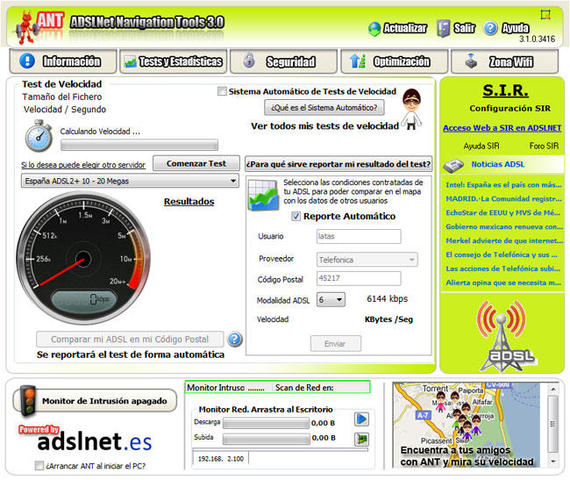Open the Tests y Estadísticas tab
Image resolution: width=570 pixels, height=480 pixels.
[x=173, y=61]
